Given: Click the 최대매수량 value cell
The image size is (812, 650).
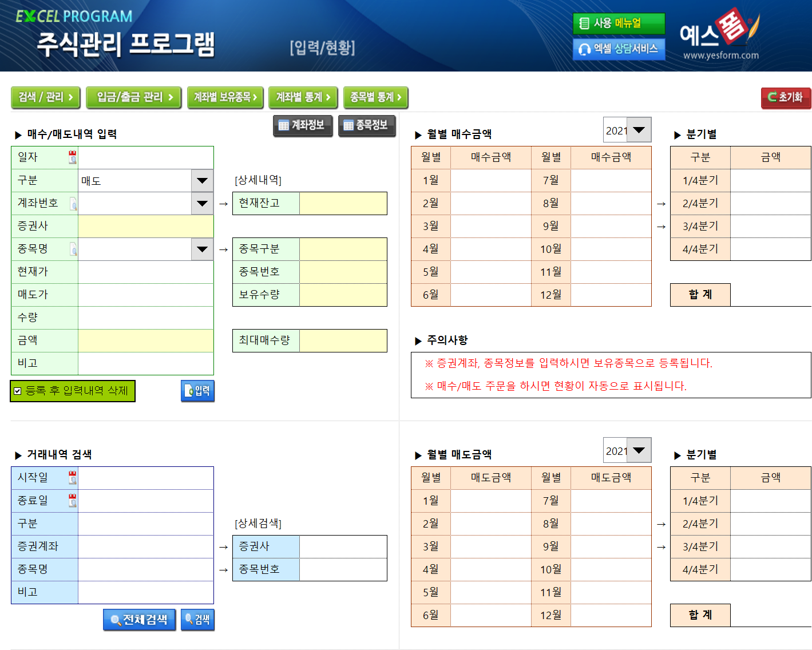Looking at the screenshot, I should 343,340.
